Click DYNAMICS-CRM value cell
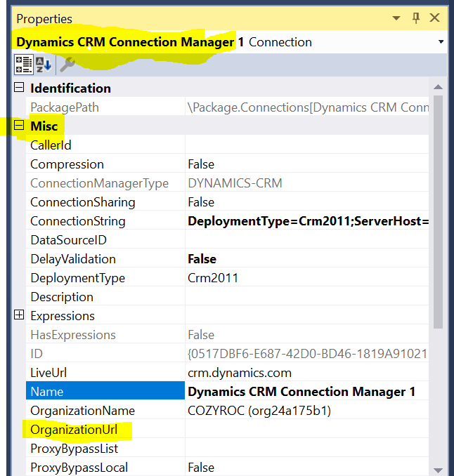This screenshot has width=454, height=476. [307, 183]
